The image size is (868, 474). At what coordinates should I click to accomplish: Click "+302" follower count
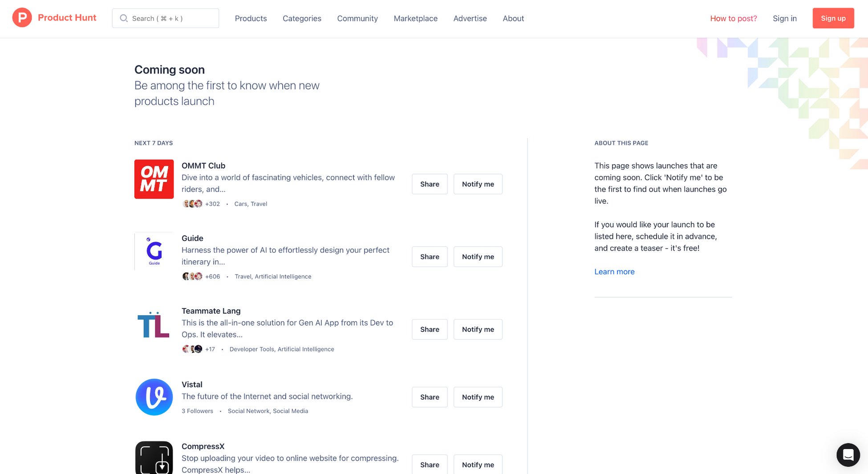[212, 204]
